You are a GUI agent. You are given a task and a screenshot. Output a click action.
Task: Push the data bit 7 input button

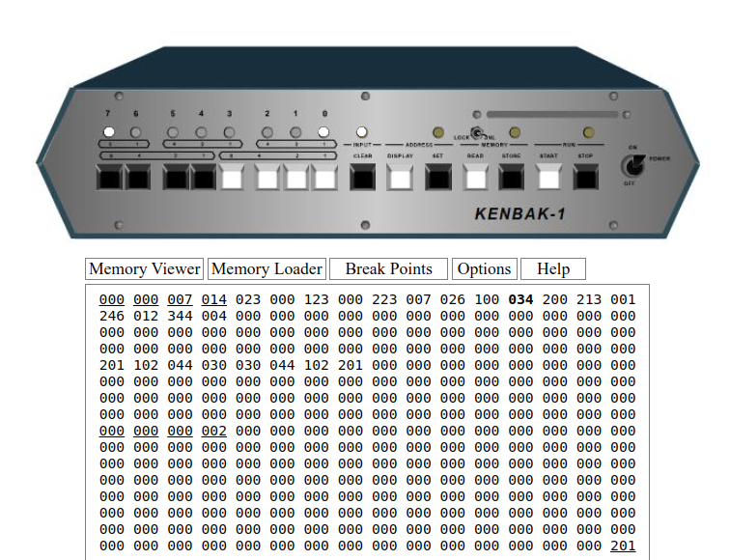pyautogui.click(x=109, y=177)
